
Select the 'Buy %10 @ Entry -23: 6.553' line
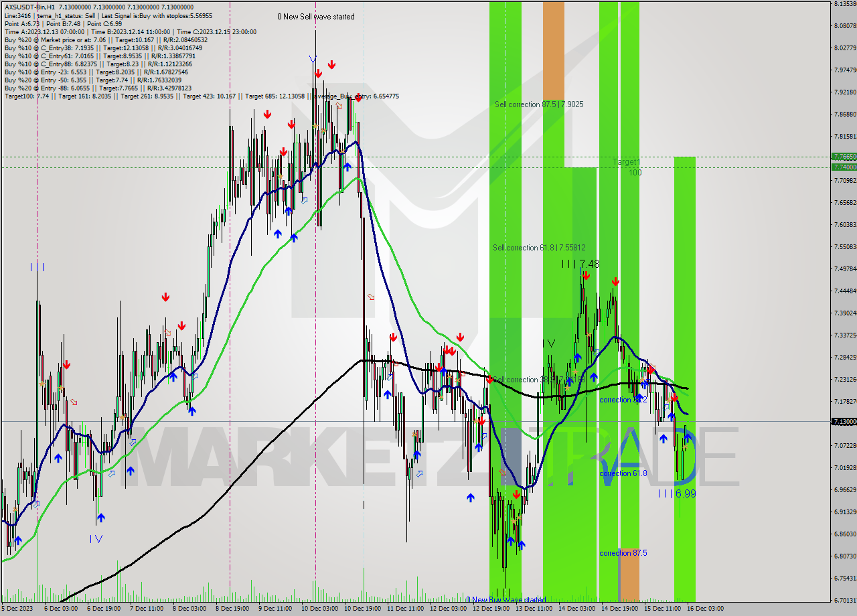tap(96, 72)
